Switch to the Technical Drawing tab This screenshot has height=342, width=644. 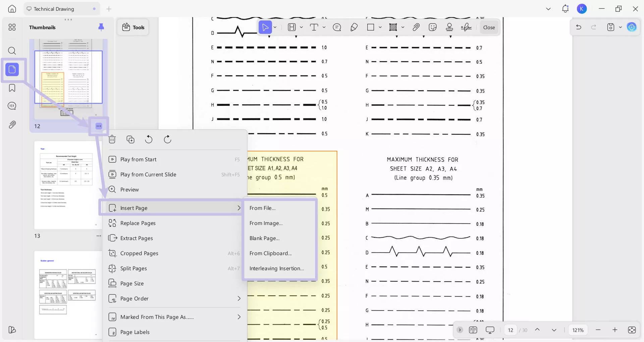pos(62,9)
